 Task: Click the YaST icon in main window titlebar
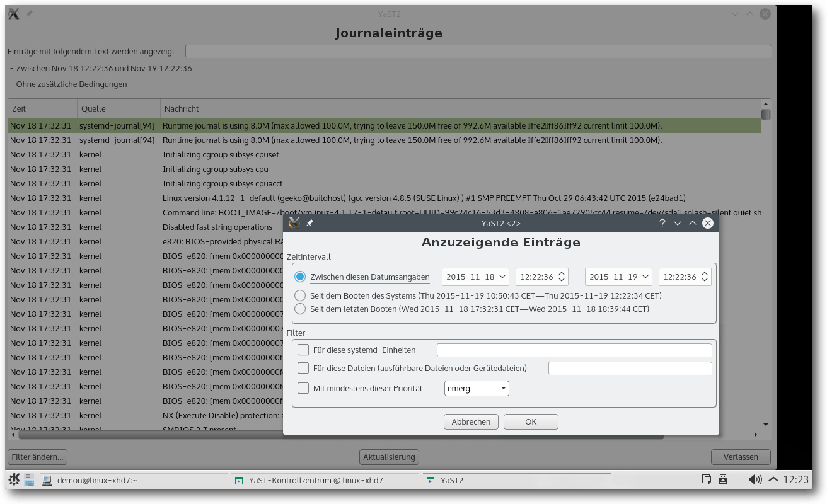point(14,14)
